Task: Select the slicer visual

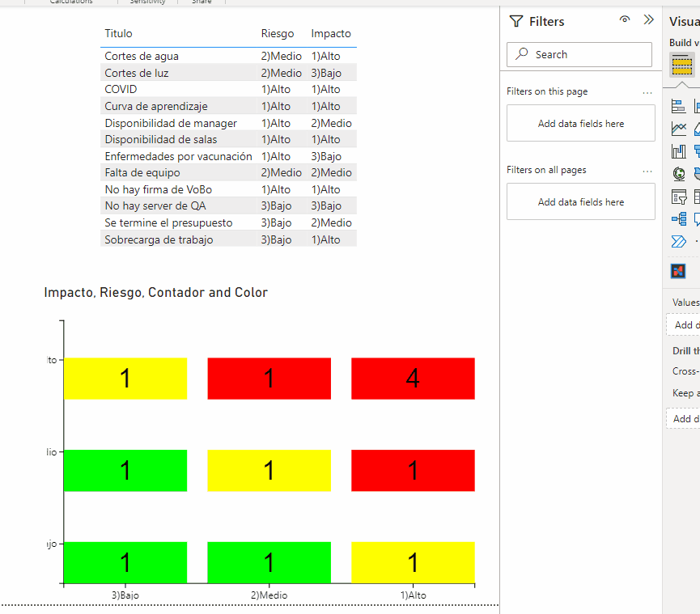Action: click(x=678, y=196)
